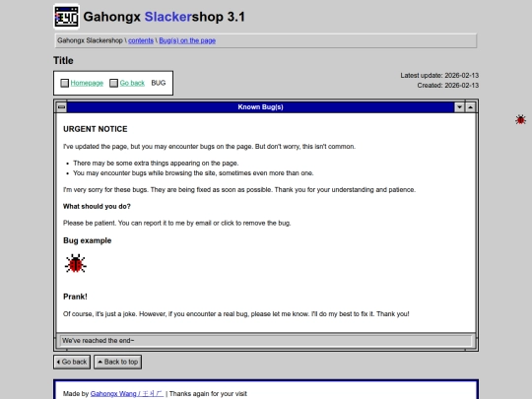Screen dimensions: 532x399
Task: Click the 'What should you do?' heading
Action: (97, 207)
